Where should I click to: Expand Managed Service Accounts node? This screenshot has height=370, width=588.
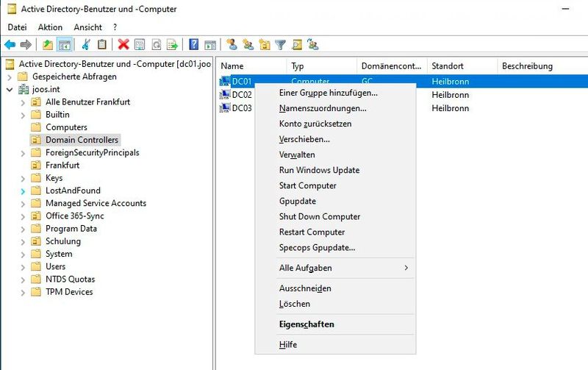pos(23,204)
